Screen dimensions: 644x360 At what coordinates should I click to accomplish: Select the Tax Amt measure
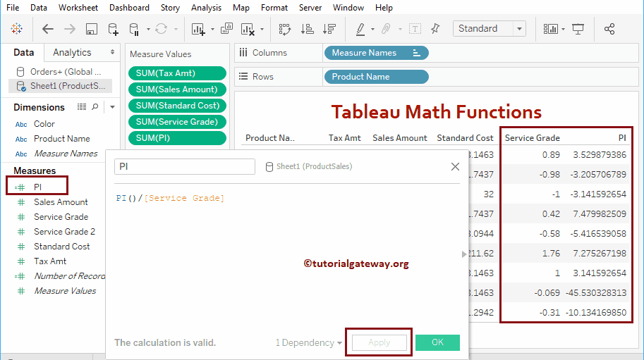click(49, 261)
